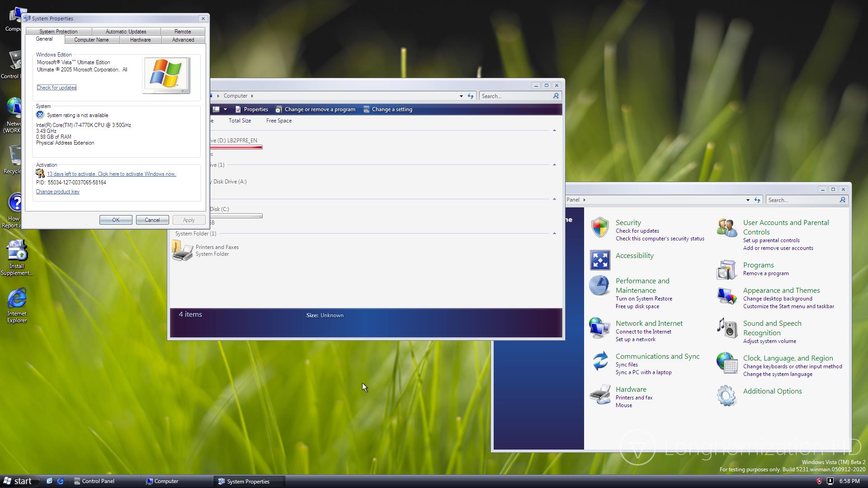Viewport: 868px width, 488px height.
Task: Open the Computer address bar dropdown
Action: [x=461, y=96]
